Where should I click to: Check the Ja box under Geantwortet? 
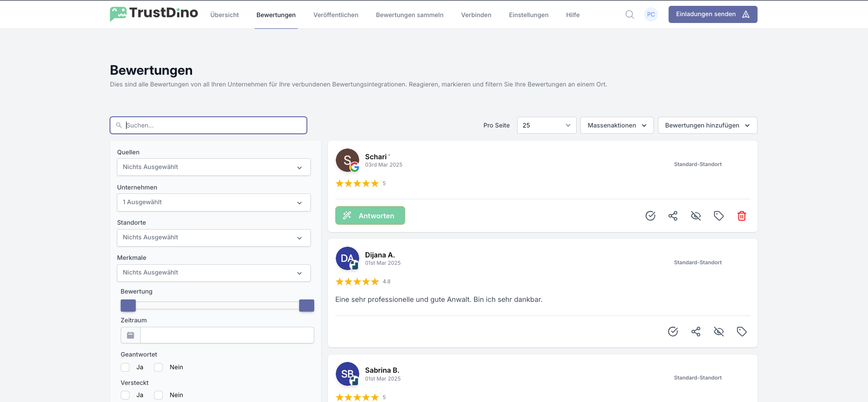(126, 367)
